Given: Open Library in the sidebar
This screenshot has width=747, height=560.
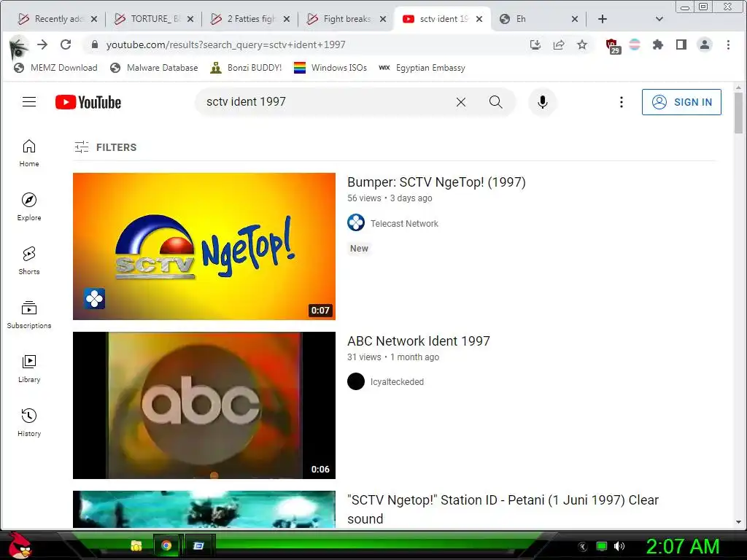Looking at the screenshot, I should [29, 368].
